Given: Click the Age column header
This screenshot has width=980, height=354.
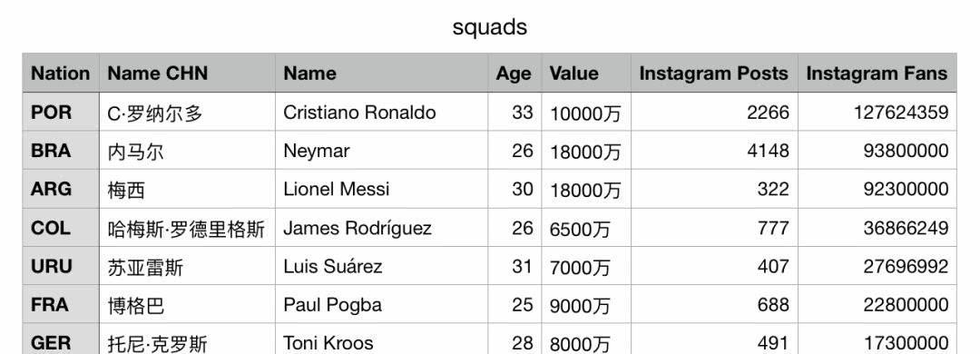Looking at the screenshot, I should (514, 74).
